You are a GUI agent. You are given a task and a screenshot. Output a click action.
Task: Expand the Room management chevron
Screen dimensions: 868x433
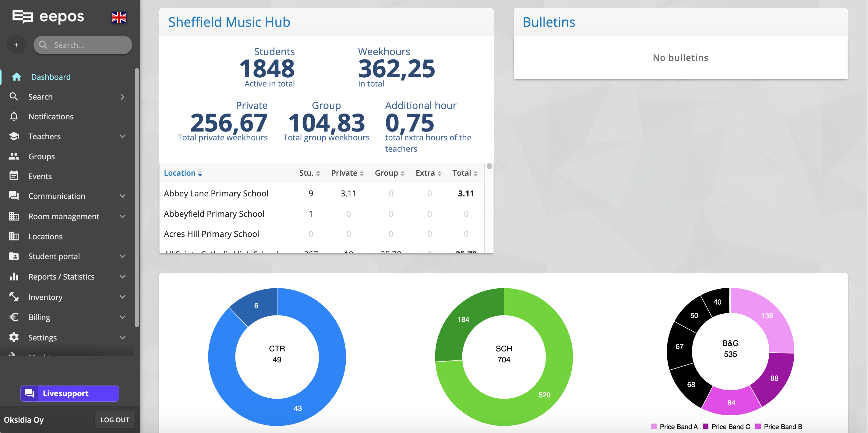(x=123, y=216)
